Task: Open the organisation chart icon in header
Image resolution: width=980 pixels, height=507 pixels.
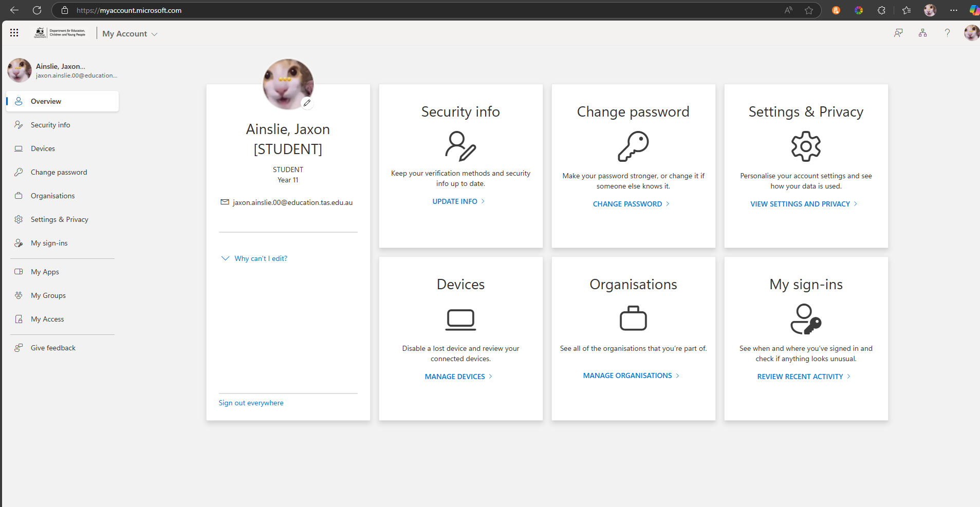Action: point(923,33)
